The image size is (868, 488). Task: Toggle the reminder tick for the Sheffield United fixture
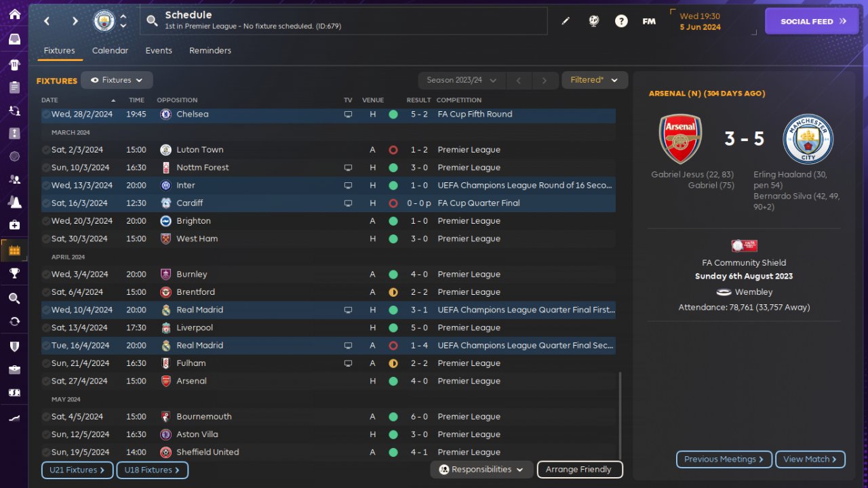tap(46, 452)
